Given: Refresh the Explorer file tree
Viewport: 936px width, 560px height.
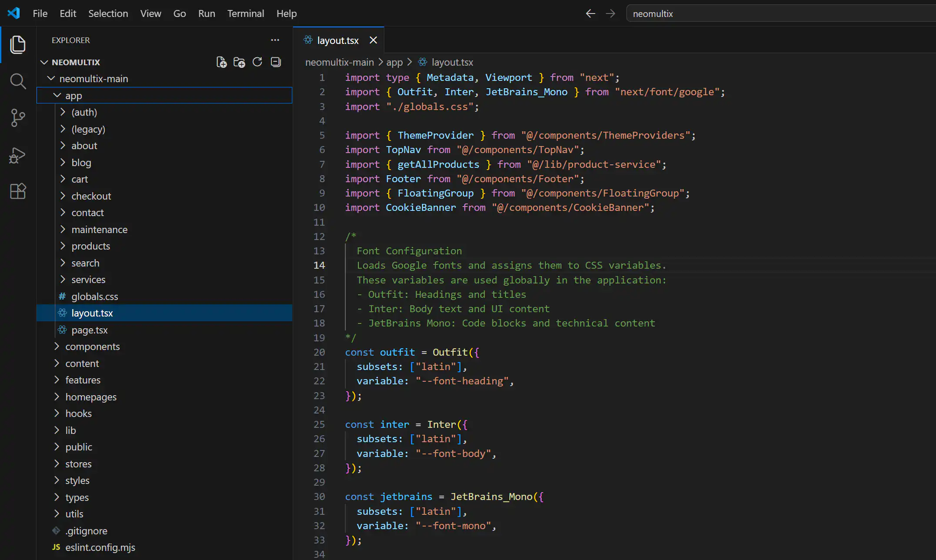Looking at the screenshot, I should point(257,62).
